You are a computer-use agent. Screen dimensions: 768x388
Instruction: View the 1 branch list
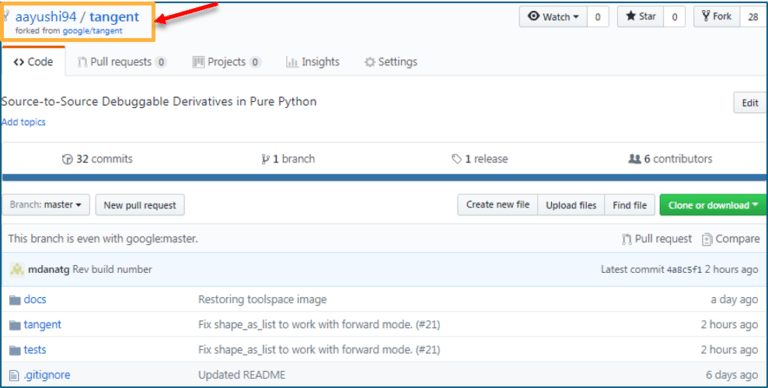tap(288, 159)
